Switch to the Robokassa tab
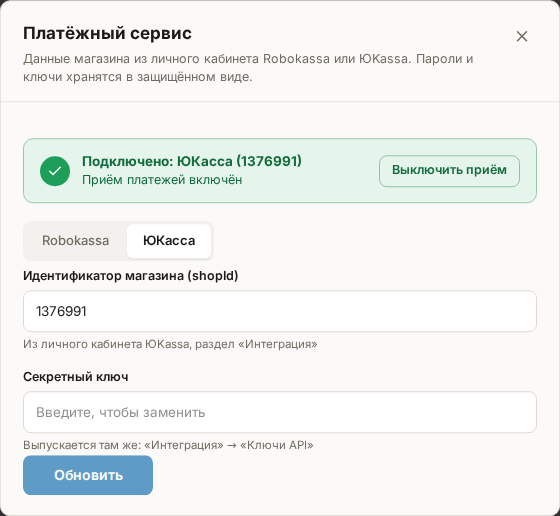The height and width of the screenshot is (516, 560). tap(75, 241)
